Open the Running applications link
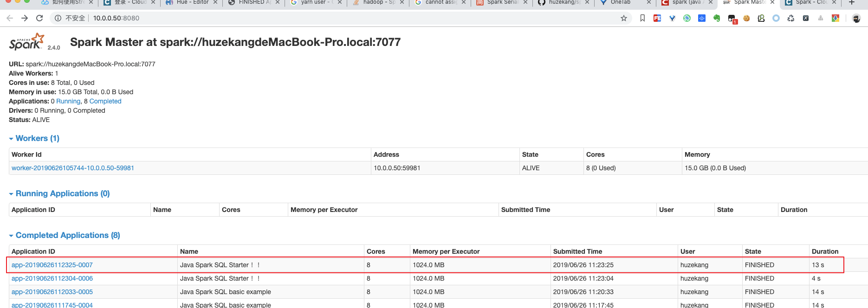 pos(68,101)
